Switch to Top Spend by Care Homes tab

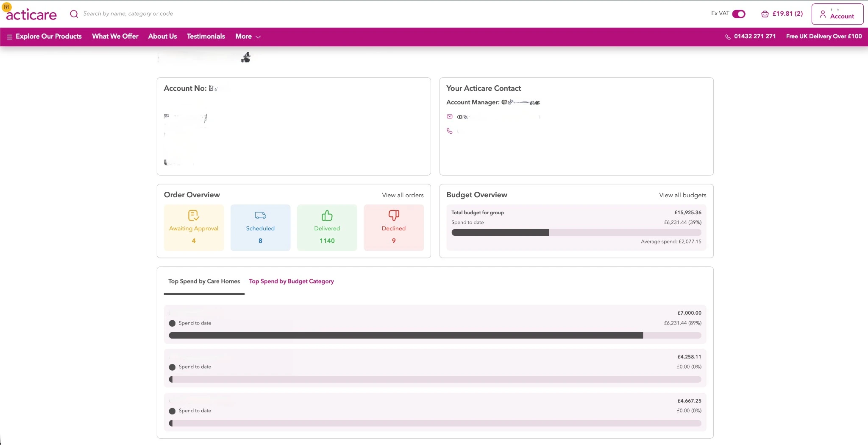tap(204, 281)
